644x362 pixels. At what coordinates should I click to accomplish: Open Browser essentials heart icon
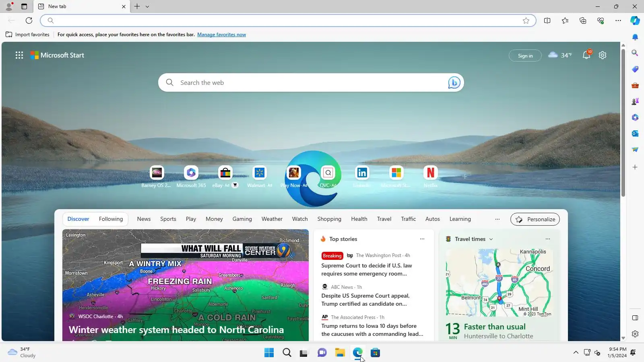601,21
